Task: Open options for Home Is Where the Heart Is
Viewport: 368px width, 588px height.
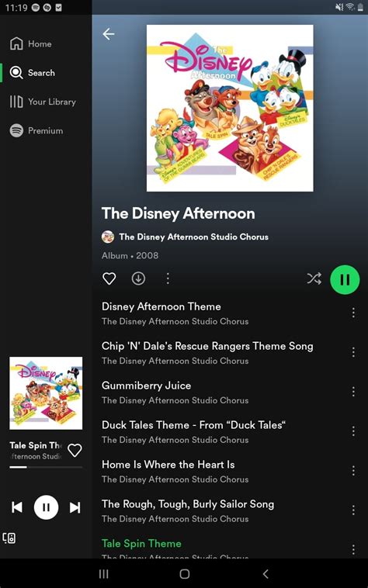Action: coord(353,471)
